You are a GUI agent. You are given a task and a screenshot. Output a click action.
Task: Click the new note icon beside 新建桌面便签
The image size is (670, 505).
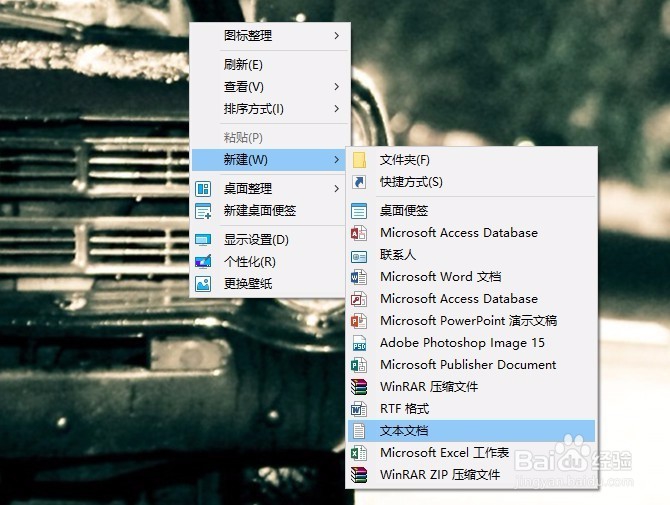point(203,211)
